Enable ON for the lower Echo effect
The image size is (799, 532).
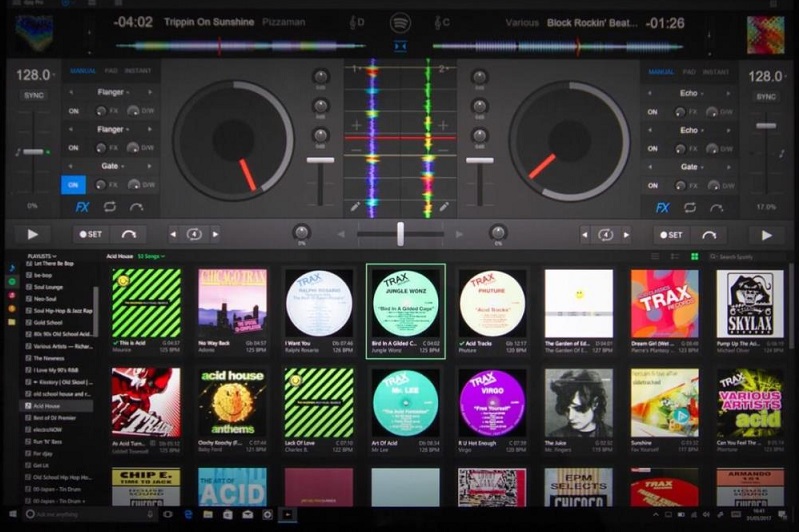[x=653, y=149]
